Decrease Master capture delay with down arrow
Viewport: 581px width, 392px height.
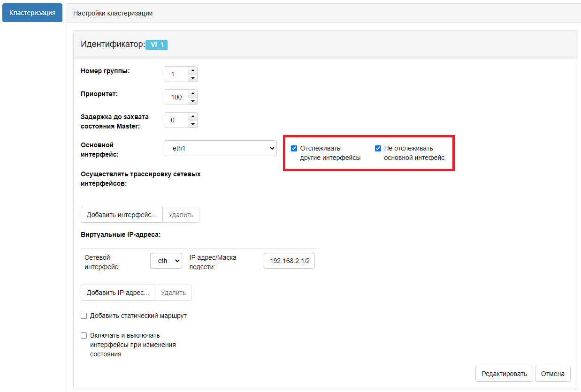(192, 124)
